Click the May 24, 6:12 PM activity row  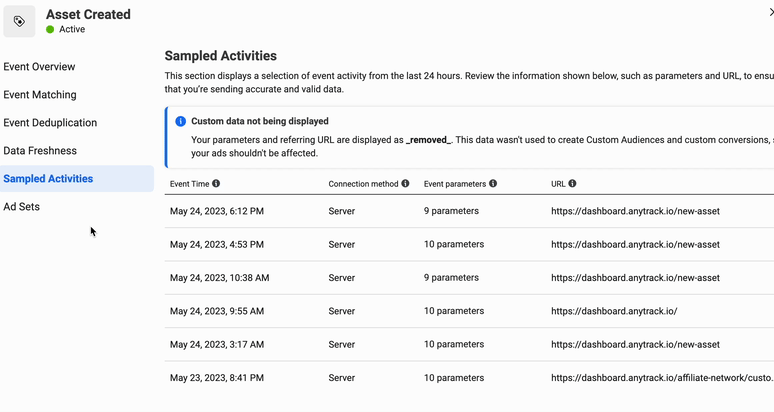pos(217,211)
